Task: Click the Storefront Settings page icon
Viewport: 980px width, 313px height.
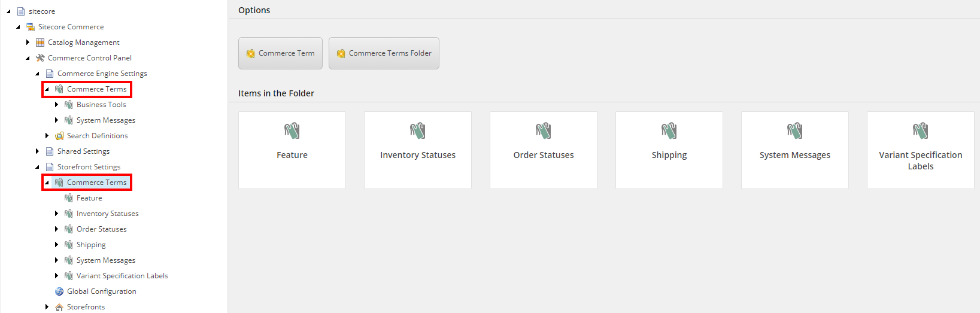Action: (50, 167)
